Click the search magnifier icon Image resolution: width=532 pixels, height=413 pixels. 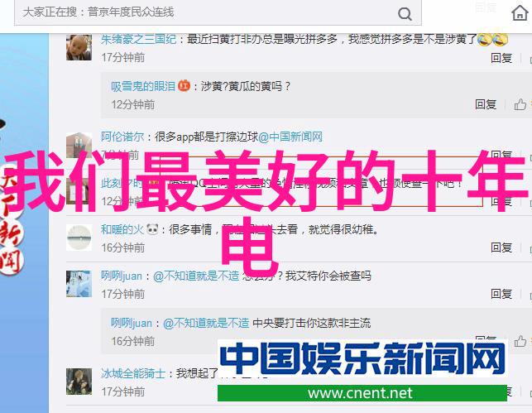pyautogui.click(x=405, y=14)
